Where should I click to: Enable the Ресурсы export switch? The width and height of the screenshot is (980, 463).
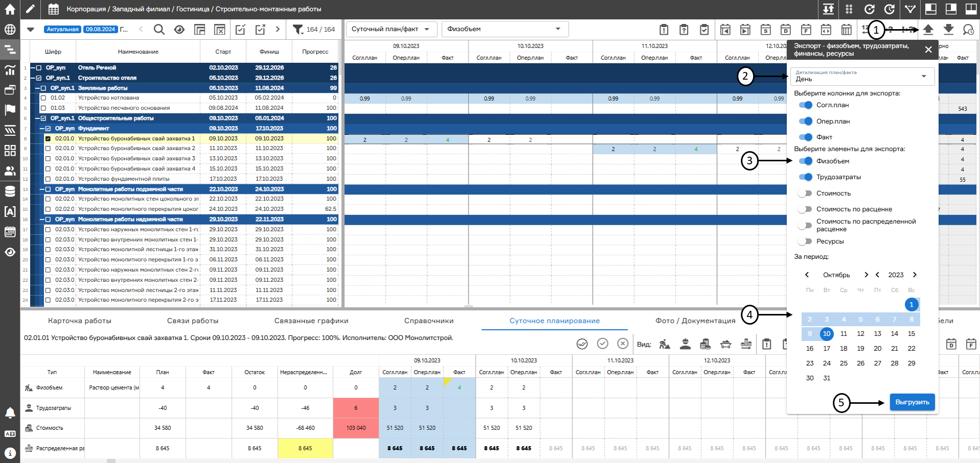coord(806,241)
